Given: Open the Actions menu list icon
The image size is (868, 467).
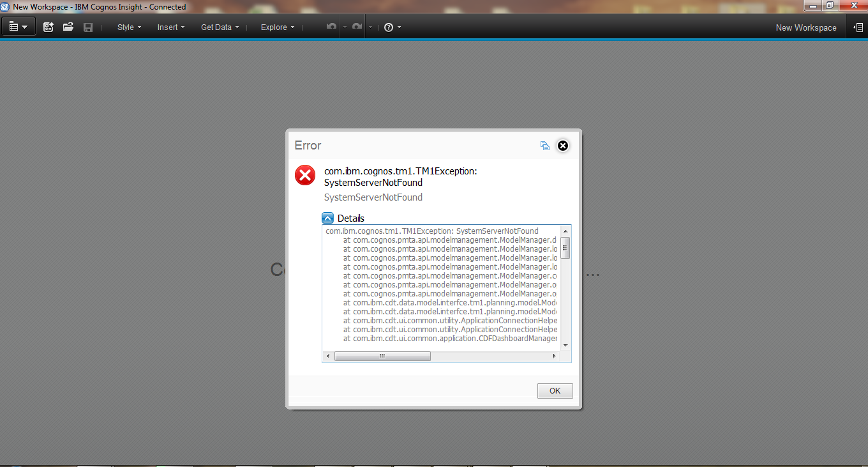Looking at the screenshot, I should click(x=19, y=27).
